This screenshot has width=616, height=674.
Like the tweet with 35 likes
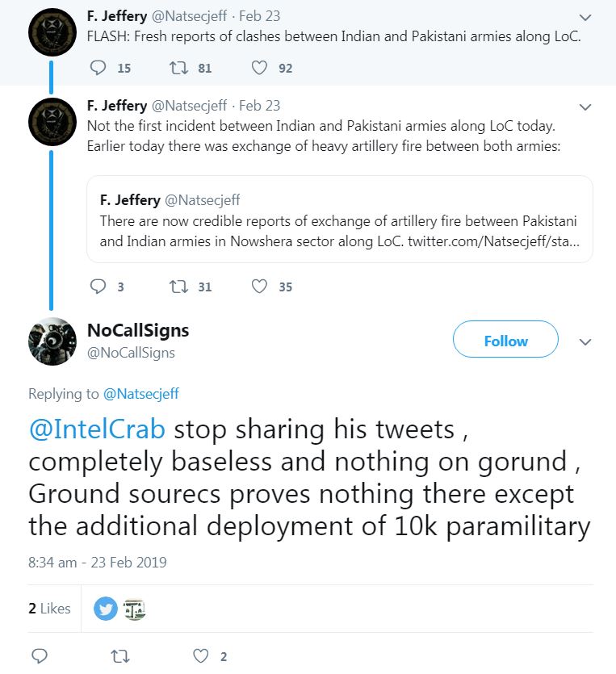259,287
